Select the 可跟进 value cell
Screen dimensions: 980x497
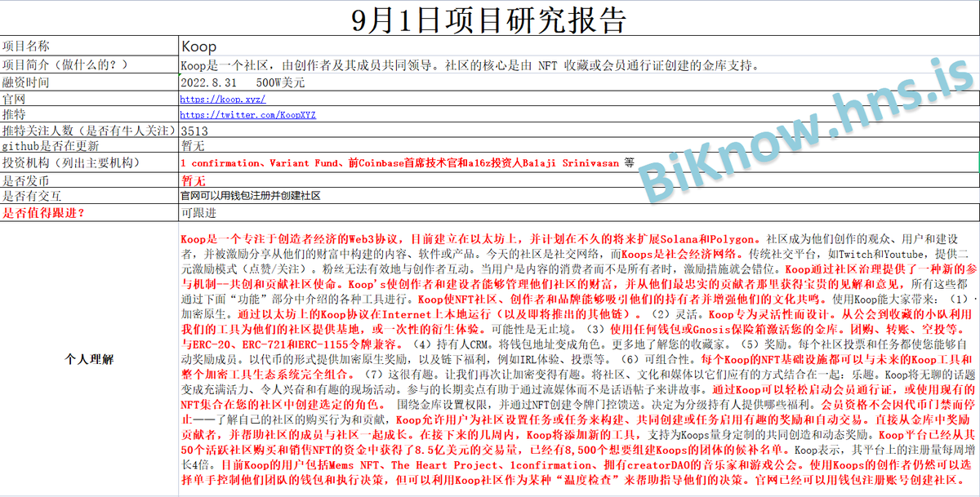tap(579, 212)
